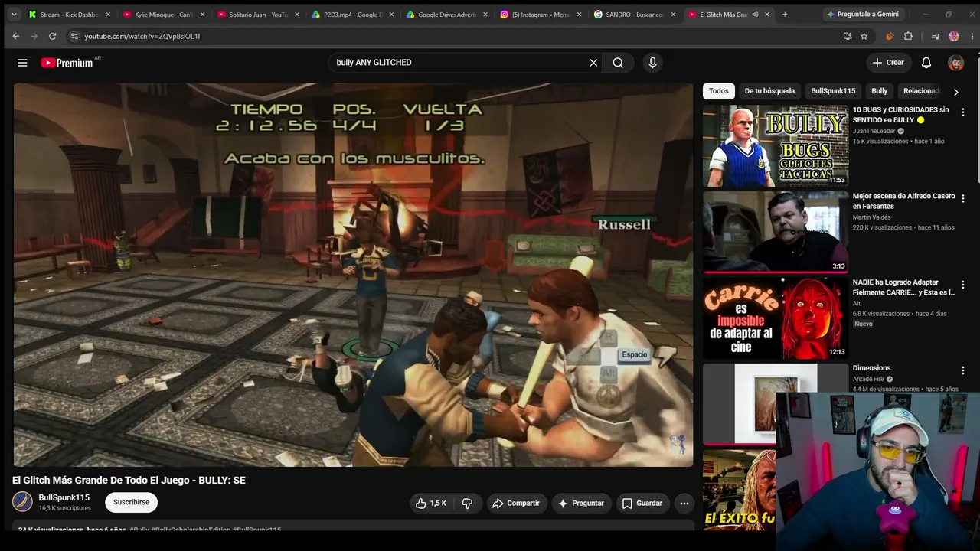Open BullSpunk115 channel avatar
Screen dimensions: 980x551
pos(23,502)
